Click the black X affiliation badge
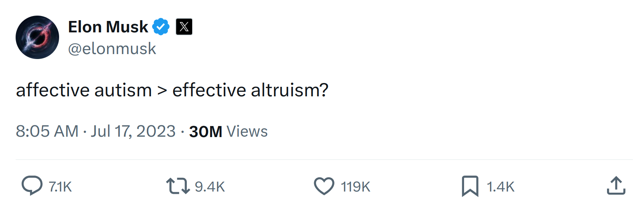644x206 pixels. coord(184,27)
